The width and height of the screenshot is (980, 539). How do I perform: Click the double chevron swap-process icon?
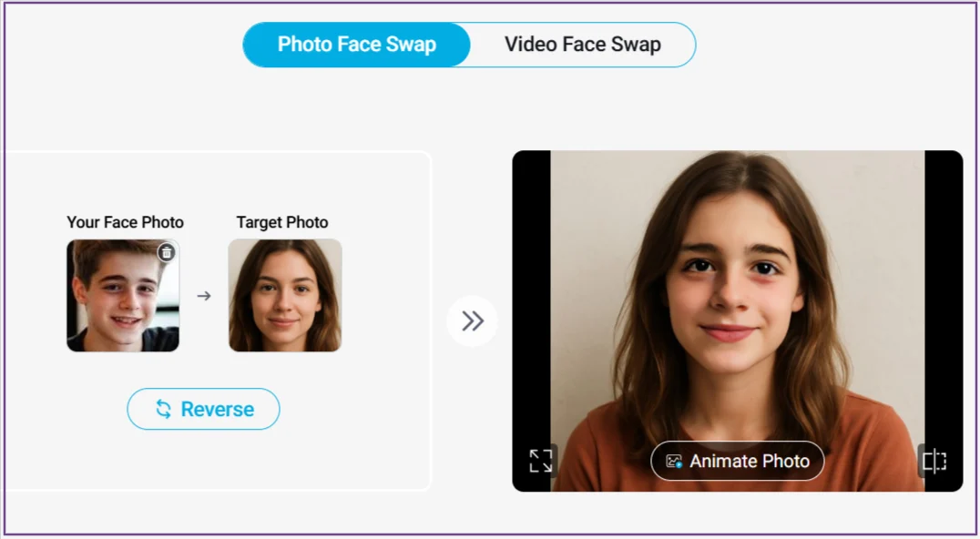(x=472, y=320)
